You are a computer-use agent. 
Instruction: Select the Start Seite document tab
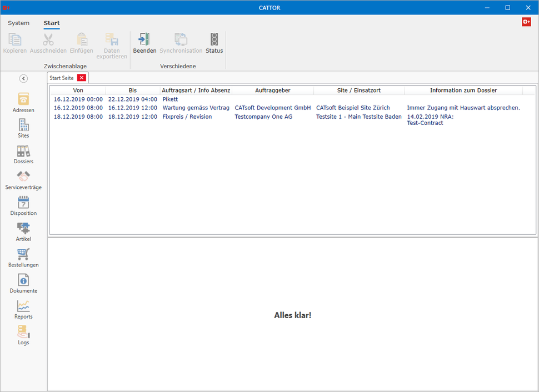62,78
